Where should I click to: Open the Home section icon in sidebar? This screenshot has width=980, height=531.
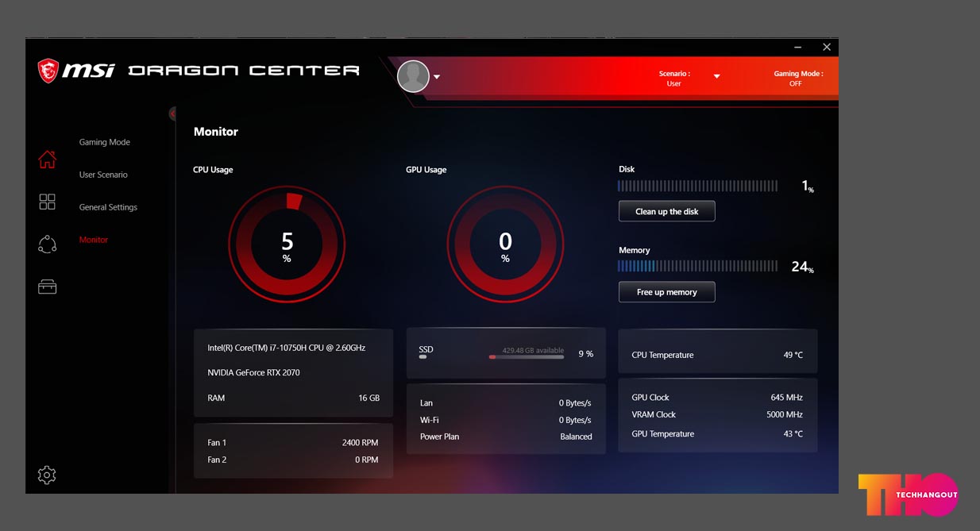[48, 159]
